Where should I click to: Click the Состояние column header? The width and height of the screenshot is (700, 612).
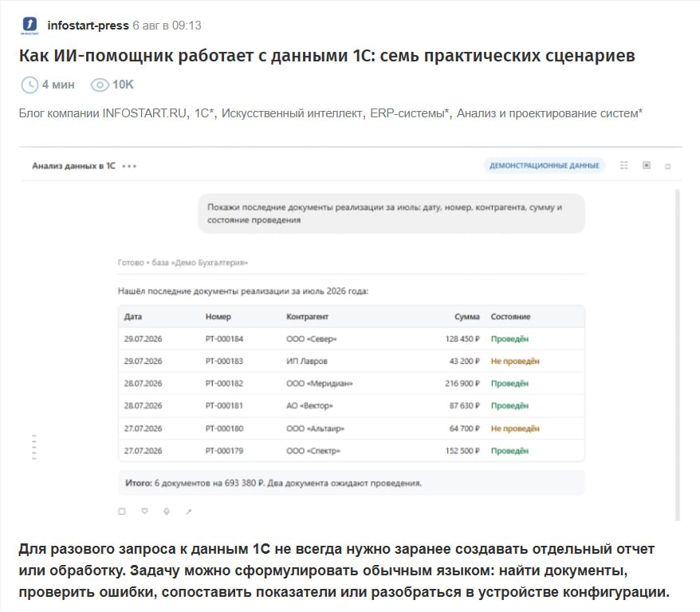pos(511,317)
